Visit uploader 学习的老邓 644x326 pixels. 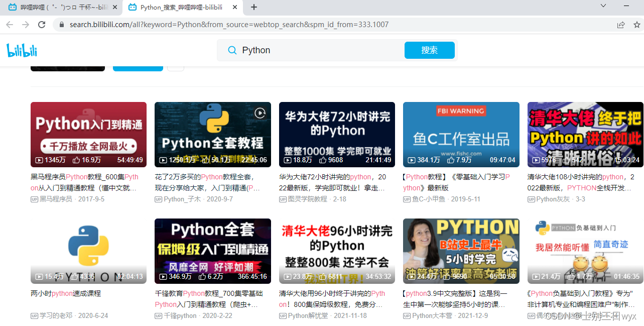[x=56, y=316]
